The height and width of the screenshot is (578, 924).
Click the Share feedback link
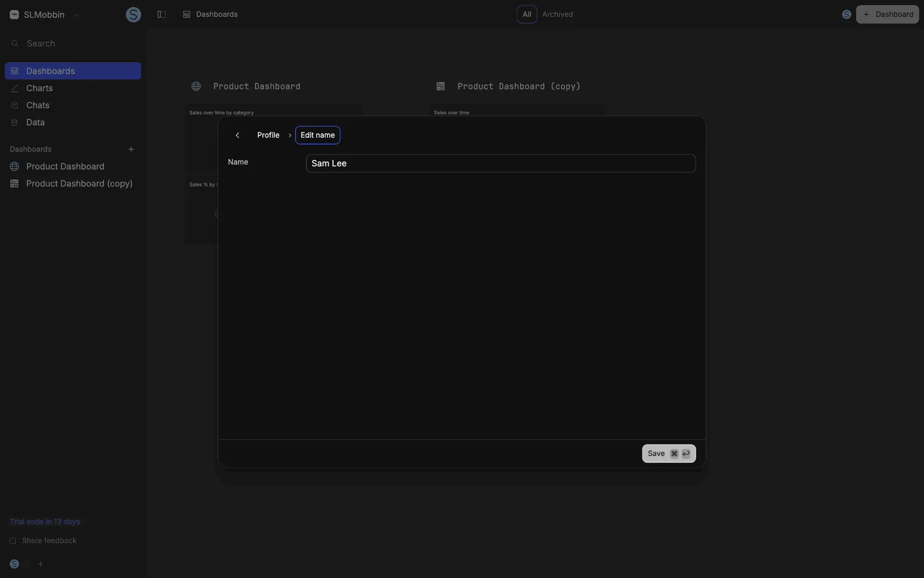click(x=49, y=540)
